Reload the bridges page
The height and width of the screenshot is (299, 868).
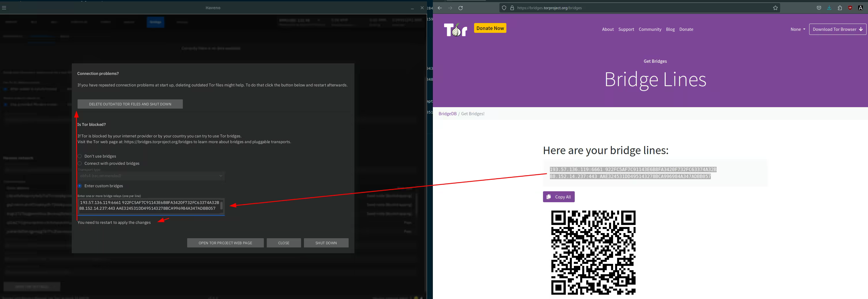[x=461, y=8]
